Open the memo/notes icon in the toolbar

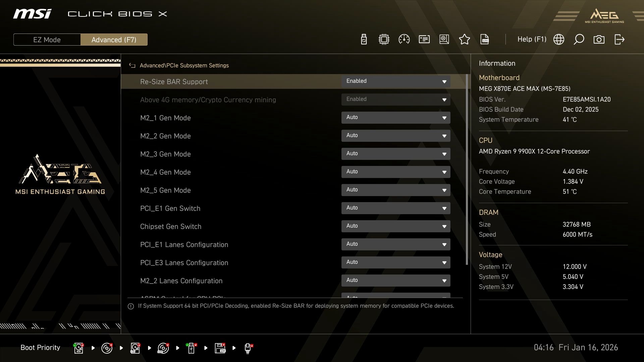point(424,39)
